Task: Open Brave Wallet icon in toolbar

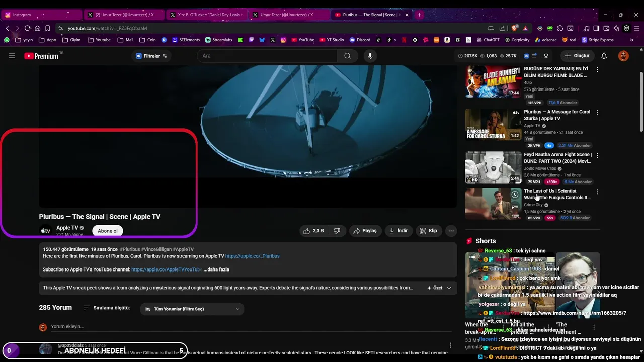Action: pyautogui.click(x=606, y=28)
